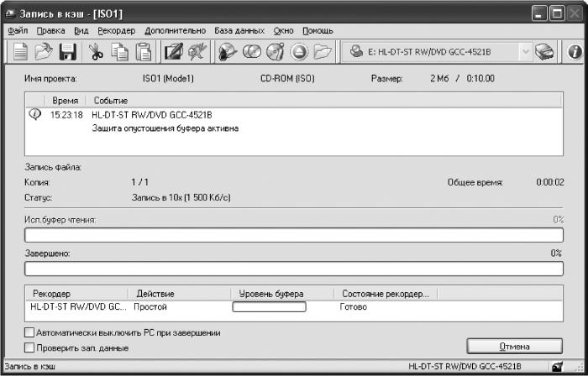Maximize the Запись в кэш window
The height and width of the screenshot is (376, 588).
(x=557, y=14)
